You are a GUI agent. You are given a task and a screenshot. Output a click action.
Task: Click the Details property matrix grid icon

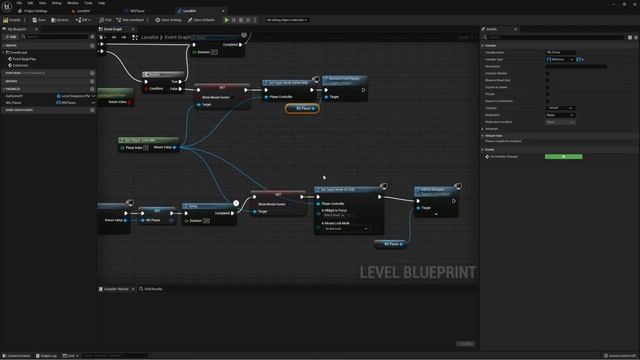[x=630, y=37]
